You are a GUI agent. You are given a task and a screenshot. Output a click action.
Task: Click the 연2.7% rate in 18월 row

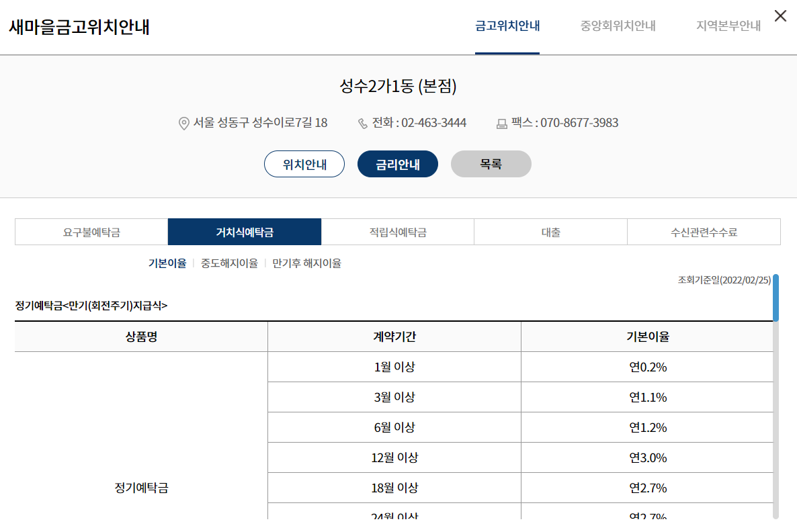[x=648, y=488]
